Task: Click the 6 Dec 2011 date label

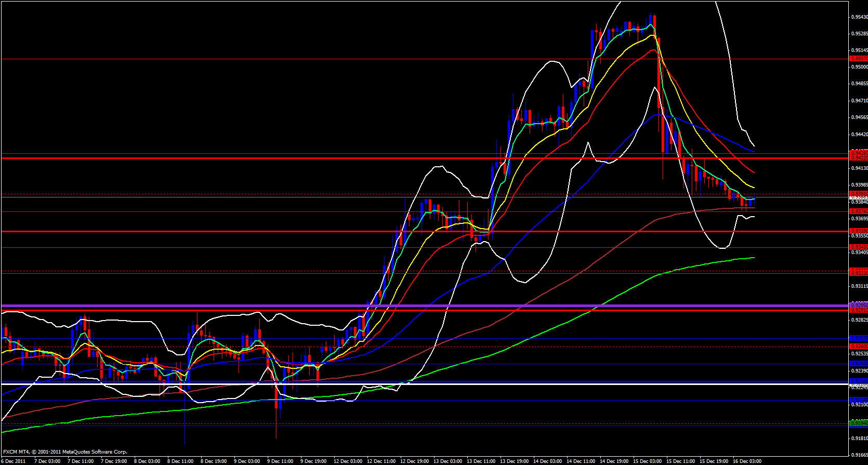Action: [13, 461]
